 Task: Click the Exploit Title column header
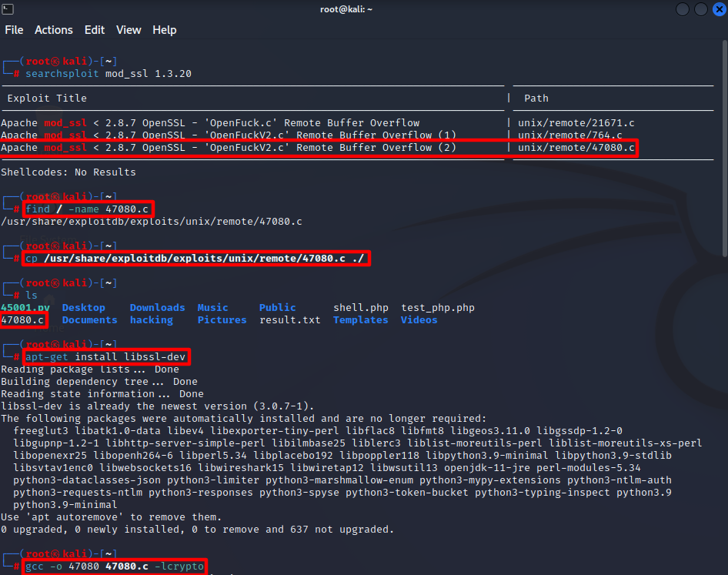47,99
